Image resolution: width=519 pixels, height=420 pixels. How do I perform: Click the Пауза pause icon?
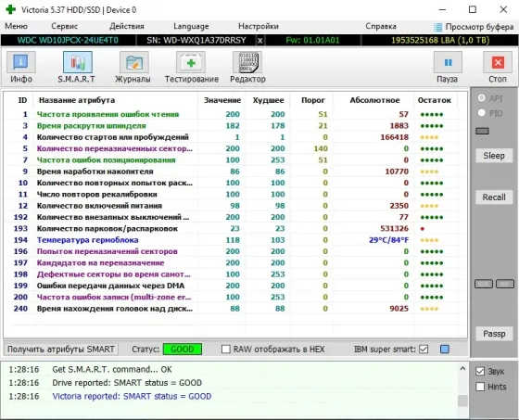(x=448, y=63)
